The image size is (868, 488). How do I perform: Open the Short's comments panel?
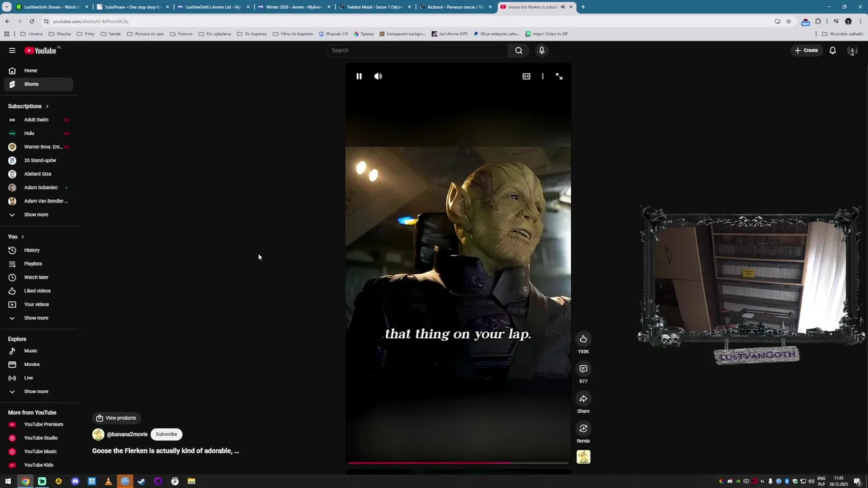click(583, 369)
